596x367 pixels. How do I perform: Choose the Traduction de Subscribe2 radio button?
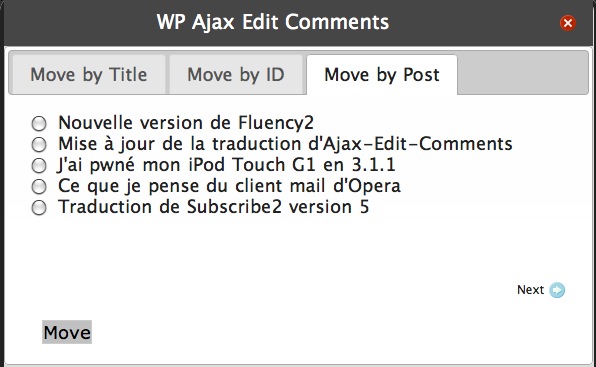click(x=39, y=208)
